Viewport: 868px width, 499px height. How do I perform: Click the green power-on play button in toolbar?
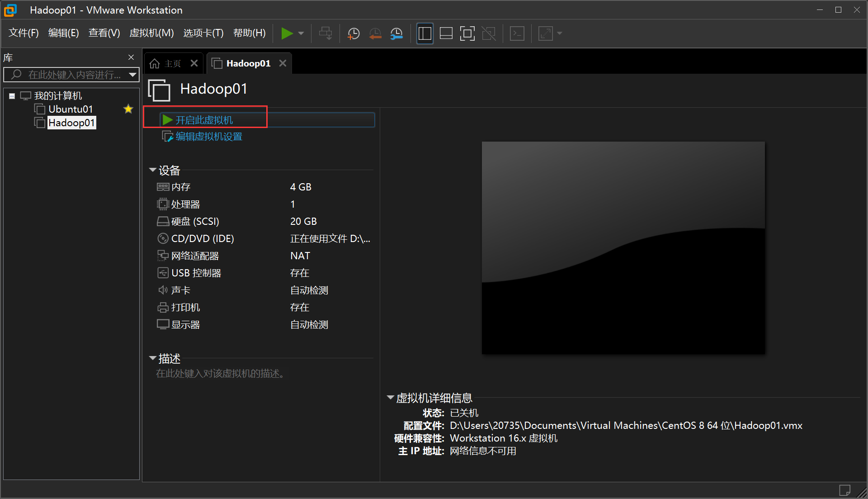click(x=287, y=33)
